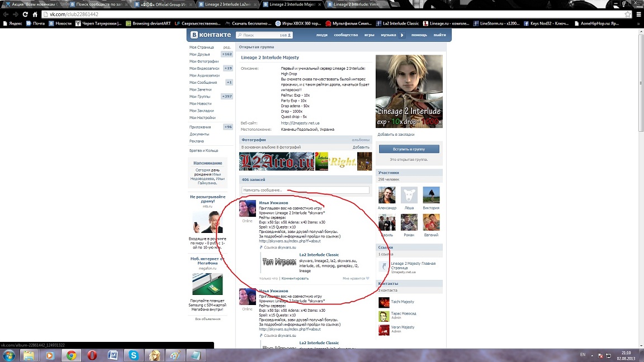Open Лёша member avatar

coord(409,195)
